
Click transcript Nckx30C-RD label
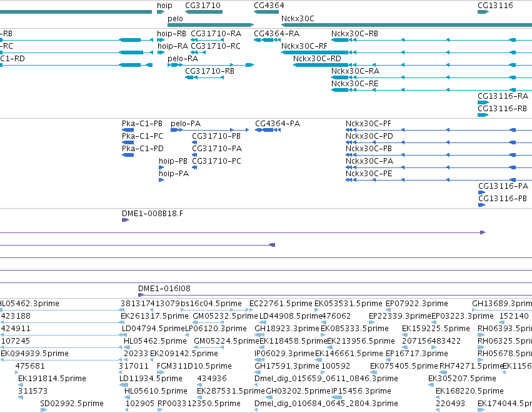[x=317, y=59]
